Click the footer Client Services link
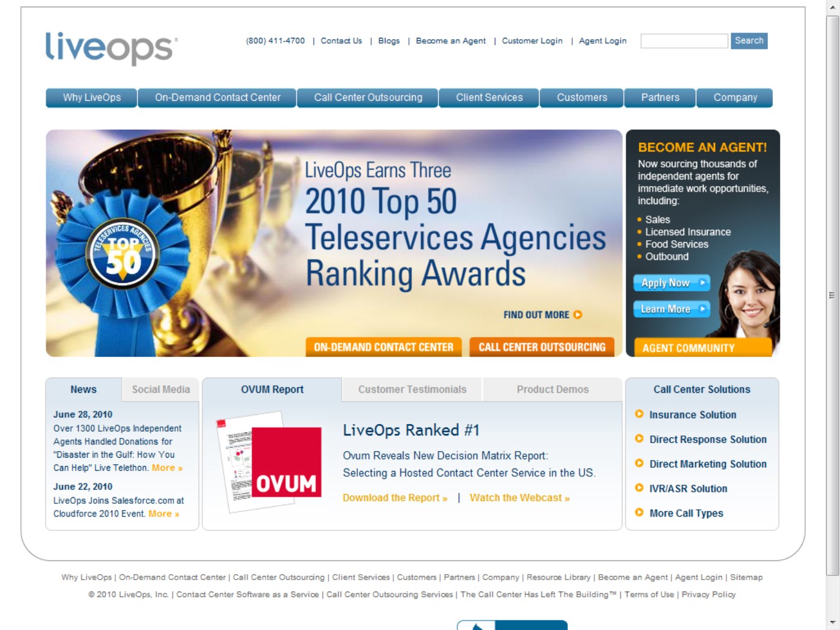The height and width of the screenshot is (630, 840). pos(361,577)
